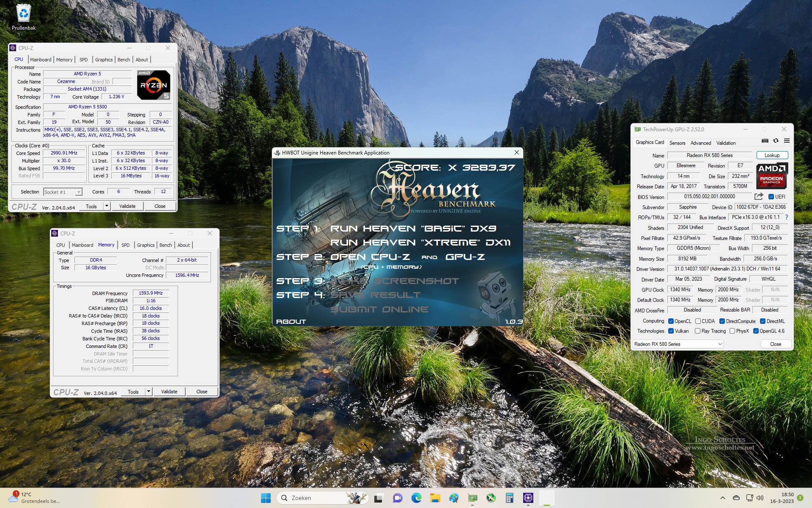Open Paint taskbar icon
The width and height of the screenshot is (812, 508).
click(x=453, y=498)
